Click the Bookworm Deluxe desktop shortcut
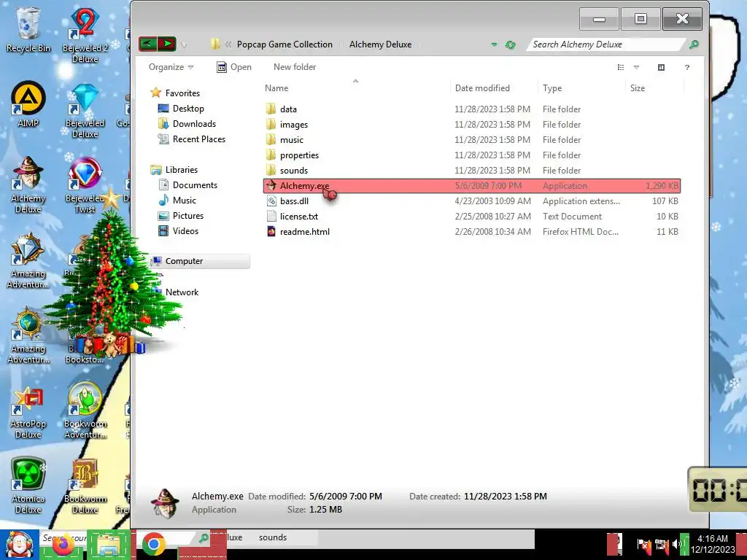Viewport: 747px width, 560px height. [85, 486]
